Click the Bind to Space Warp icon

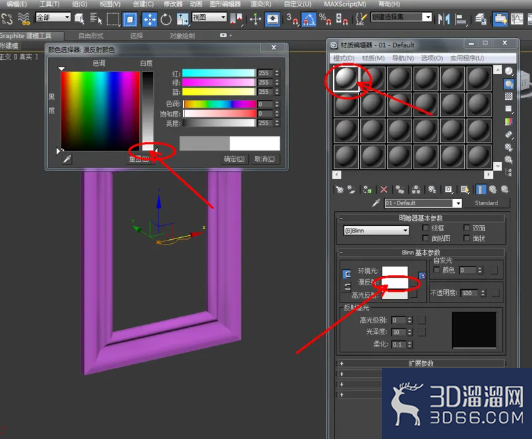click(23, 19)
